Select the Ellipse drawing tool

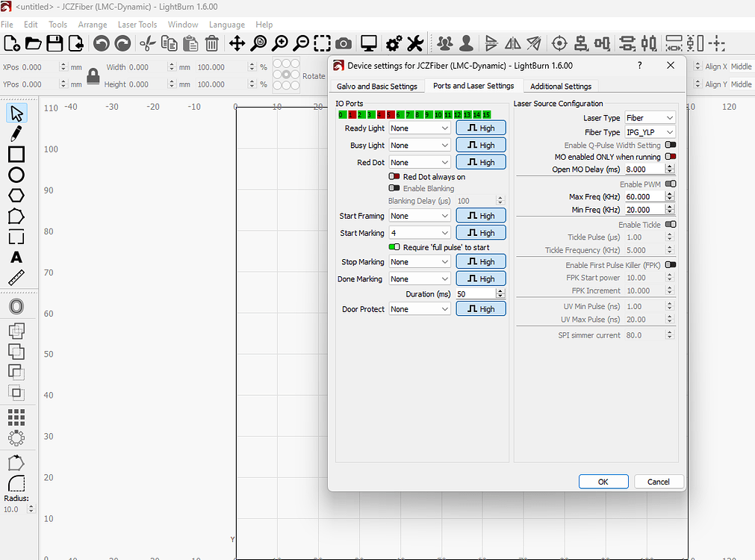coord(15,175)
